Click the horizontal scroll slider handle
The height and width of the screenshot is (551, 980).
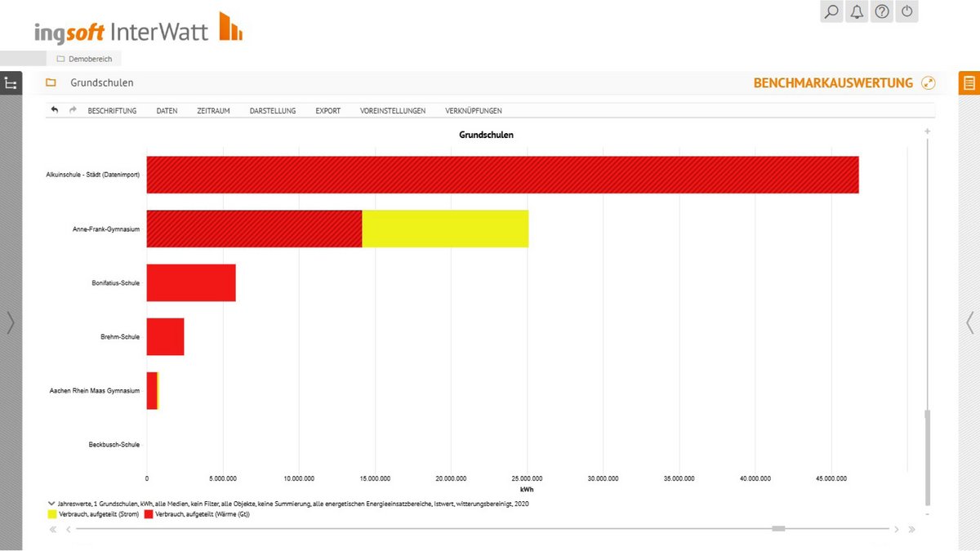pos(778,529)
